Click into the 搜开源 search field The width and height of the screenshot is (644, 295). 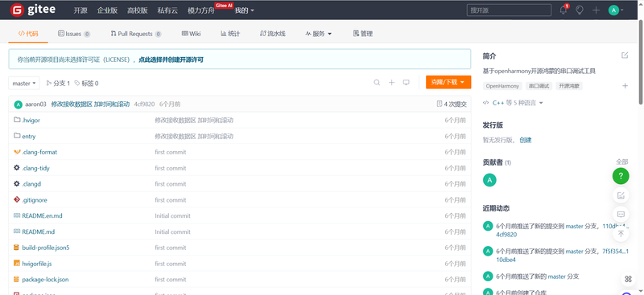pyautogui.click(x=509, y=10)
